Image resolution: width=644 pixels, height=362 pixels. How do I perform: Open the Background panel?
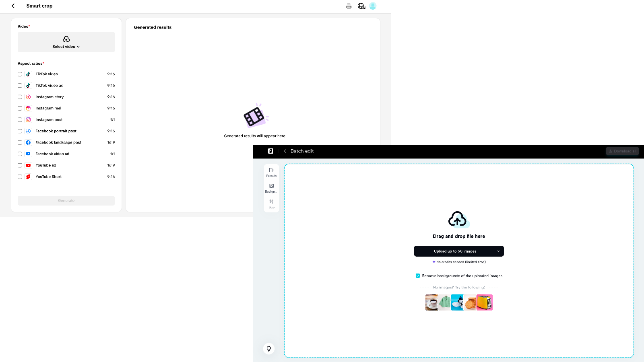tap(271, 187)
